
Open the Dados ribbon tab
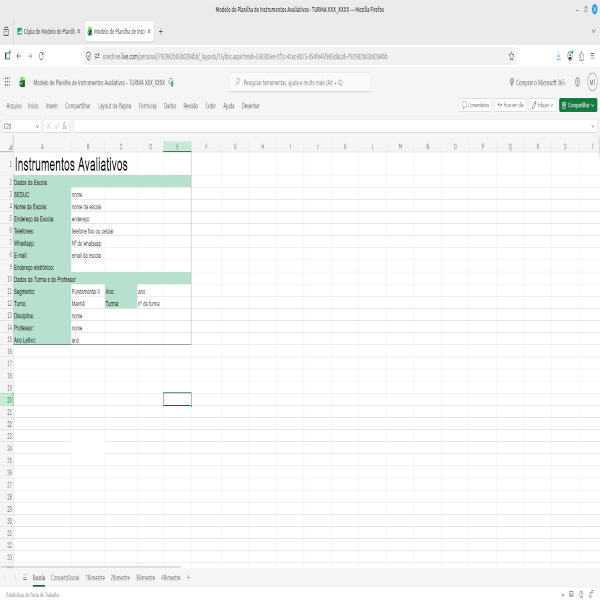click(170, 106)
